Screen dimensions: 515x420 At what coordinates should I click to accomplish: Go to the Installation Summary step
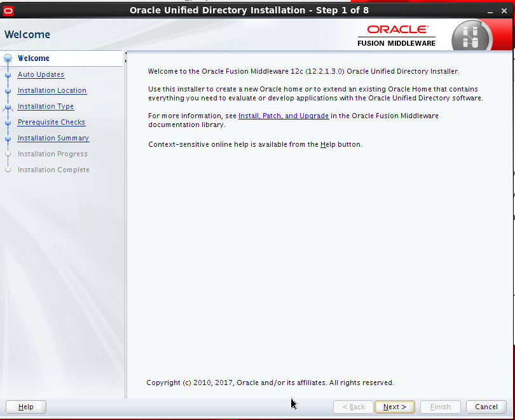(x=53, y=138)
